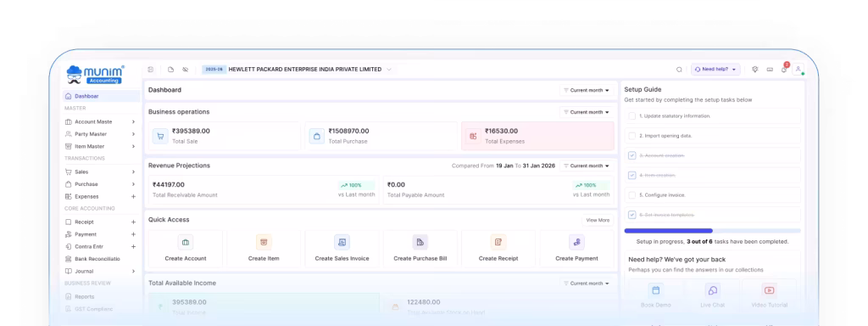Click the setup progress bar
The image size is (868, 326).
click(x=712, y=231)
